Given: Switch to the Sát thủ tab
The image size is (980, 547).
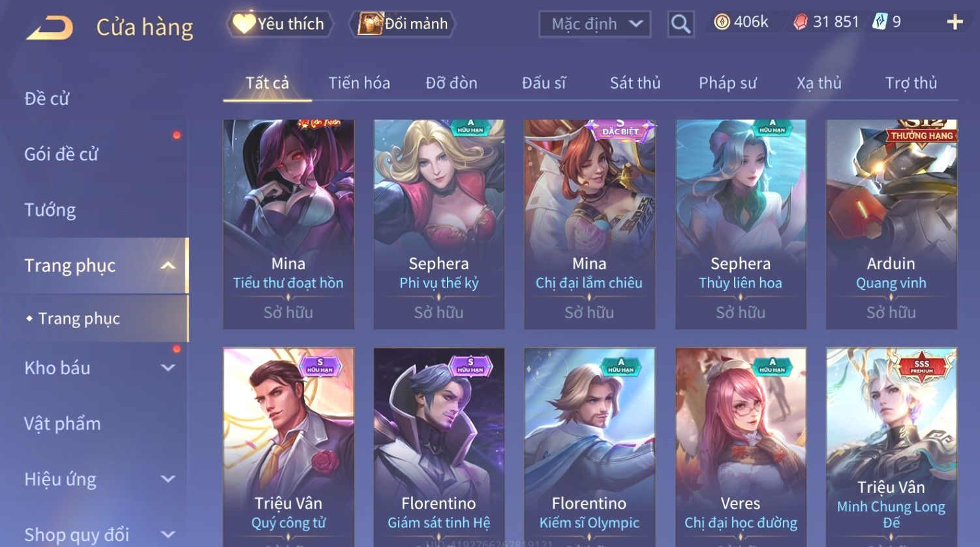Looking at the screenshot, I should 635,83.
